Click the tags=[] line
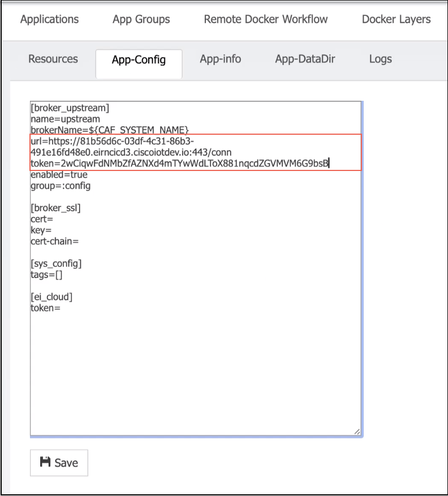The width and height of the screenshot is (448, 496). tap(46, 275)
